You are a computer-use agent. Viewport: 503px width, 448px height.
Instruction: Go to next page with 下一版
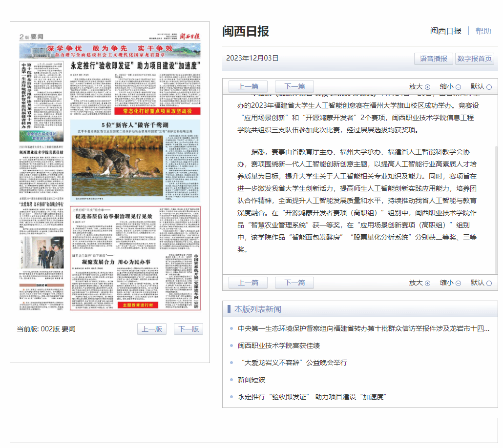188,329
